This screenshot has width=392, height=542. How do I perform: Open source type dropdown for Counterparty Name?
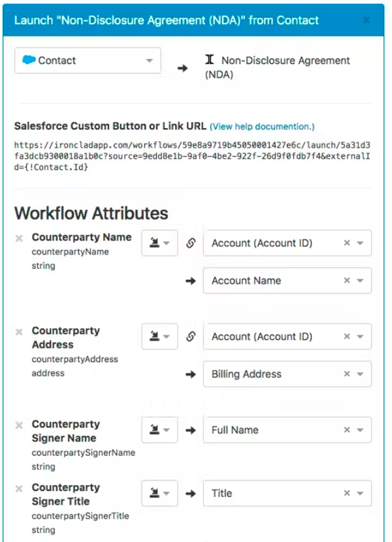click(159, 243)
